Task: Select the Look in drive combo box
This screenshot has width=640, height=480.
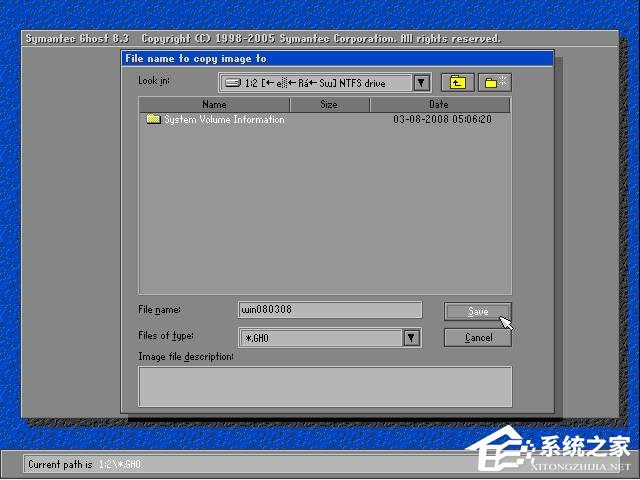Action: [325, 83]
